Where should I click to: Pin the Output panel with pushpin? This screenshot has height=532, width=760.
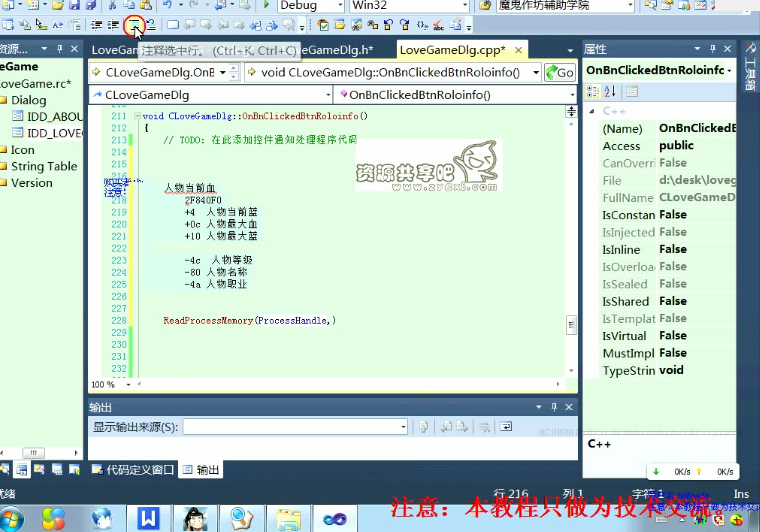tap(554, 407)
